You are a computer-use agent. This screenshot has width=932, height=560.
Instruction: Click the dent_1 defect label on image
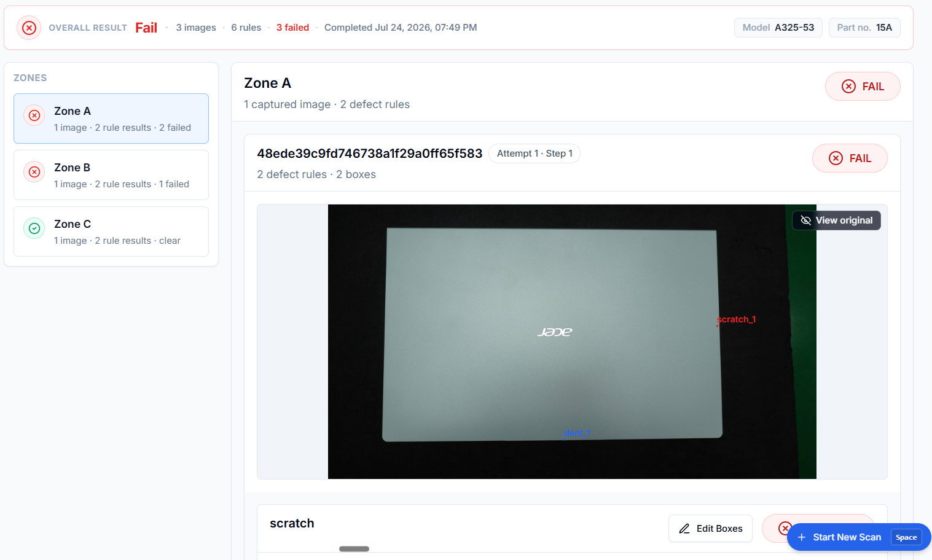pyautogui.click(x=576, y=433)
